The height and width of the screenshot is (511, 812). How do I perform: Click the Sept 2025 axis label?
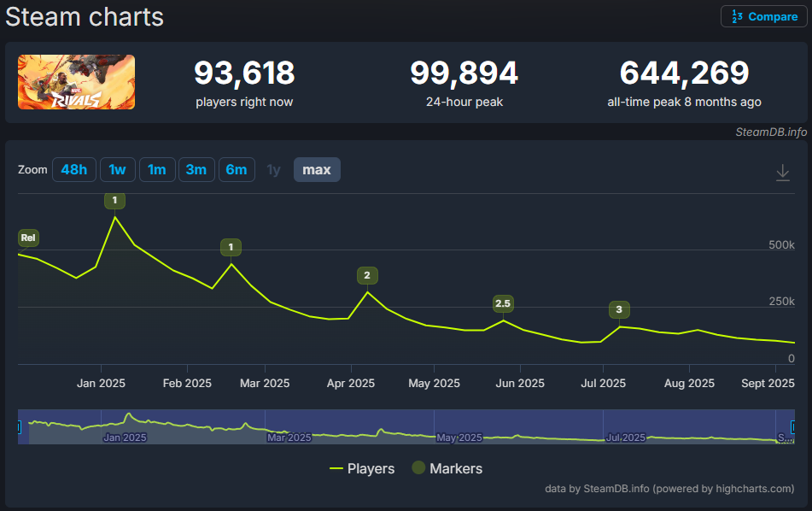[768, 383]
